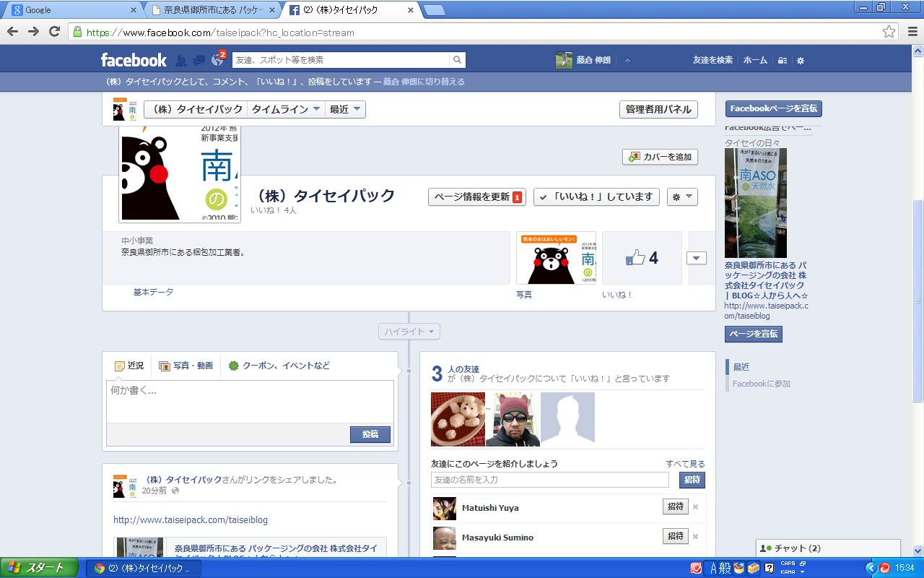
Task: Toggle the 「いいね！」しています button
Action: pyautogui.click(x=596, y=197)
